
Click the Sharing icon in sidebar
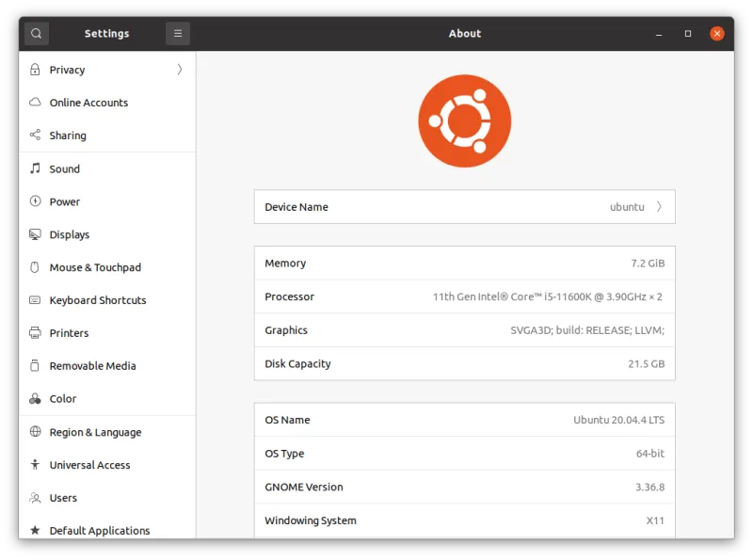35,136
